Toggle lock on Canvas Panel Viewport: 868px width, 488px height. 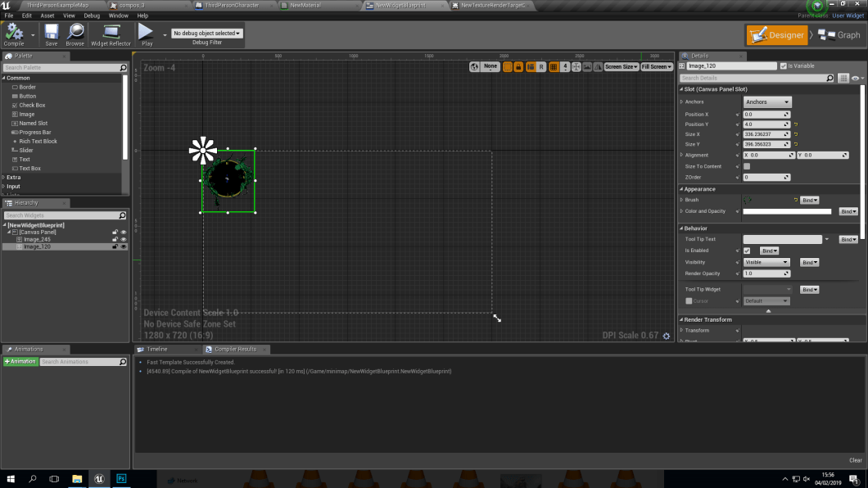(x=115, y=233)
